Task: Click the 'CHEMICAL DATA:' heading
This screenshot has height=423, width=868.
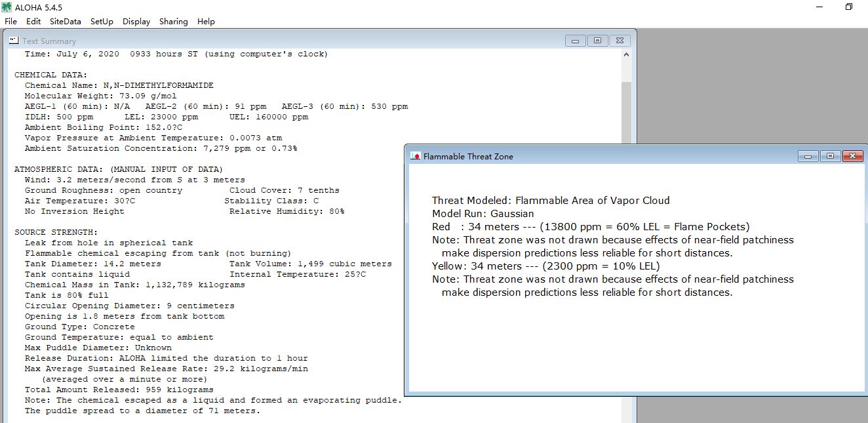Action: pos(51,75)
